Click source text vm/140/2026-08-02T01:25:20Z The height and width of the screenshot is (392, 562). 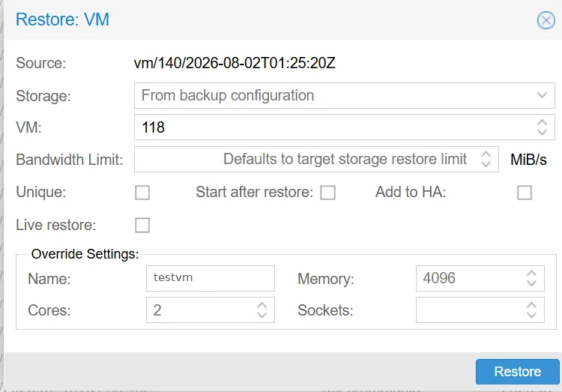click(x=235, y=63)
